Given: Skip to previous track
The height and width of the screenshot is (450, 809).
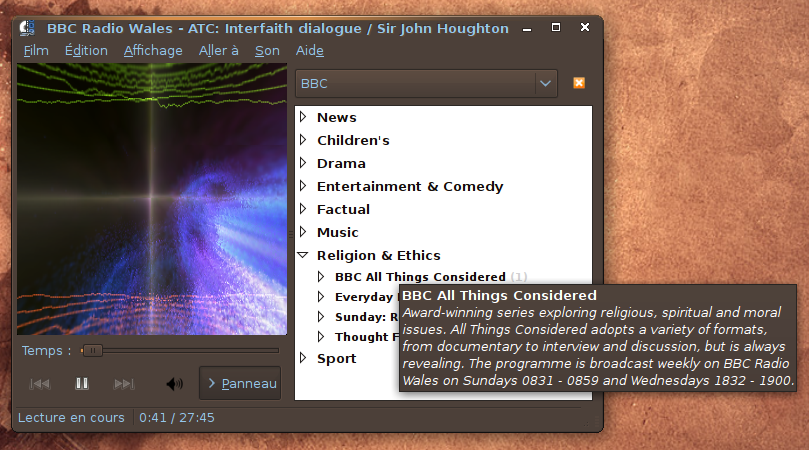Looking at the screenshot, I should pyautogui.click(x=40, y=383).
